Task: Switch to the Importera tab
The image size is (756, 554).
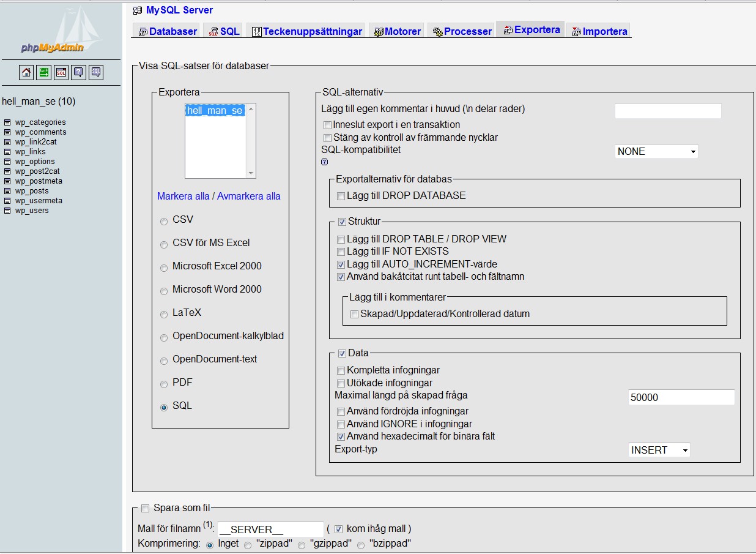Action: [599, 31]
